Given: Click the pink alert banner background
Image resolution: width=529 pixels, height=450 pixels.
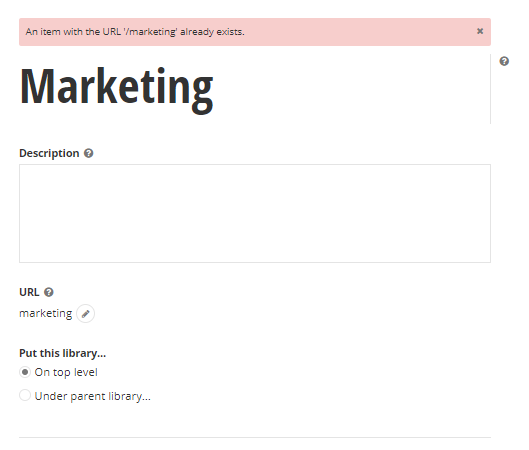Looking at the screenshot, I should [x=358, y=32].
